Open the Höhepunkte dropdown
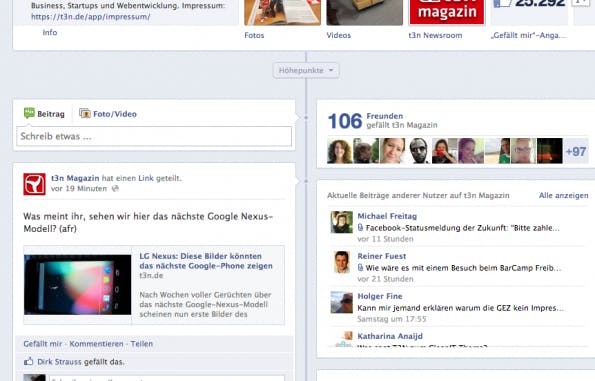Image resolution: width=595 pixels, height=381 pixels. pyautogui.click(x=306, y=71)
